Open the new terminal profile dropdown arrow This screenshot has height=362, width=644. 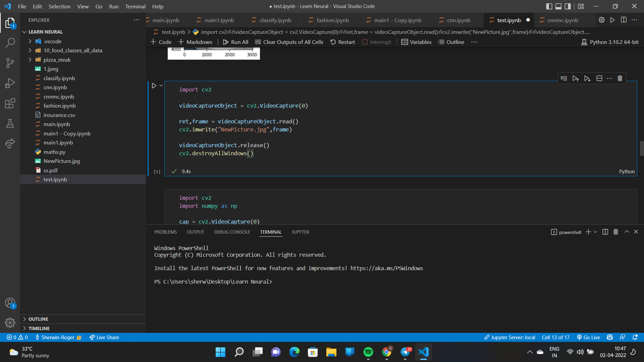[x=595, y=232]
